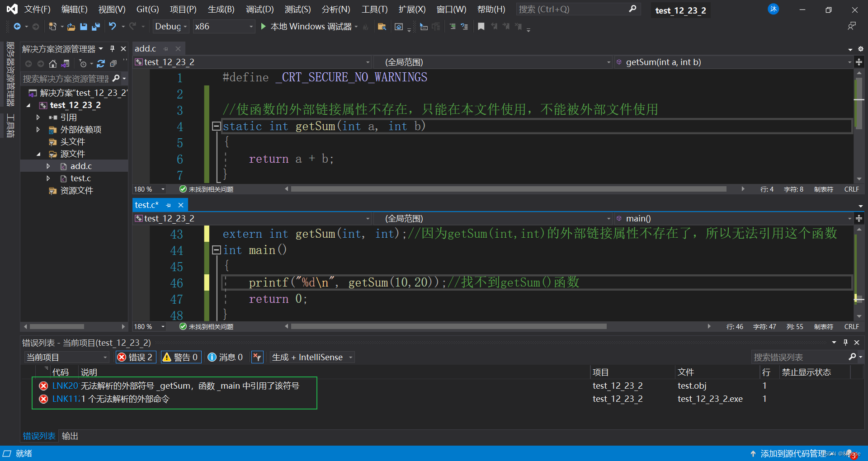Select the add.c editor tab
The height and width of the screenshot is (461, 868).
tap(145, 49)
